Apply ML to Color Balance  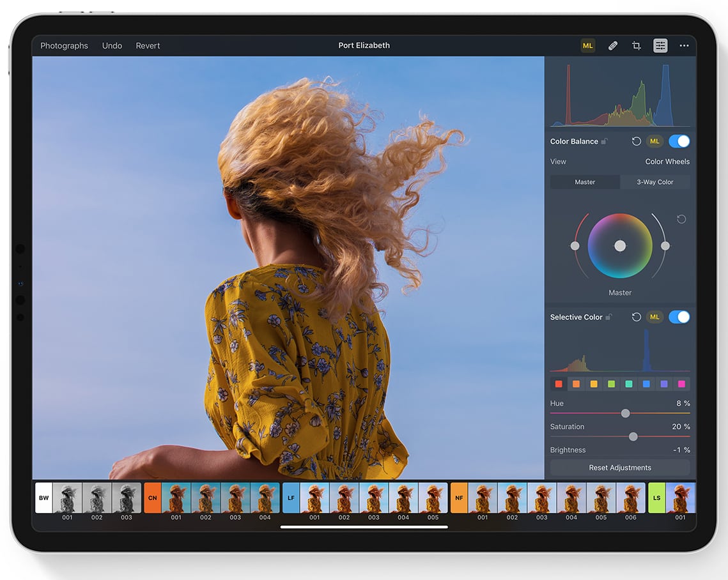[654, 142]
